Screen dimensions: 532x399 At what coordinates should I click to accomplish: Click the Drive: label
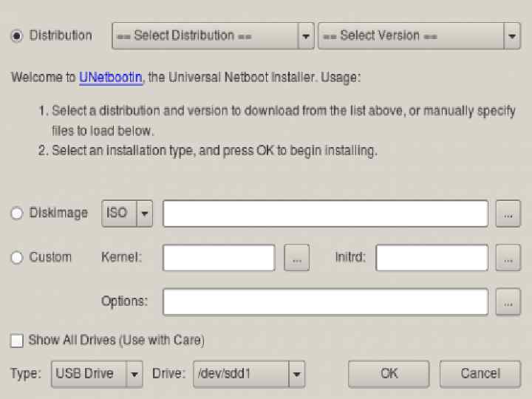(x=168, y=374)
